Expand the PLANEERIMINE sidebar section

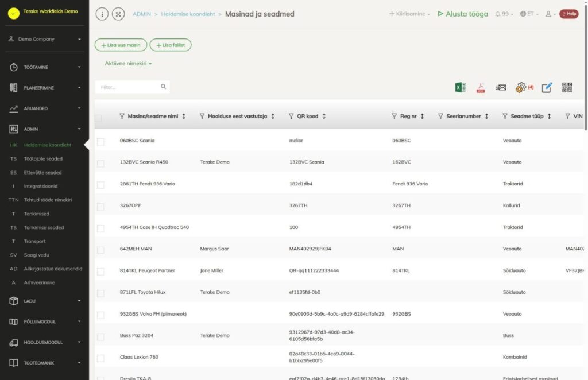[x=45, y=88]
